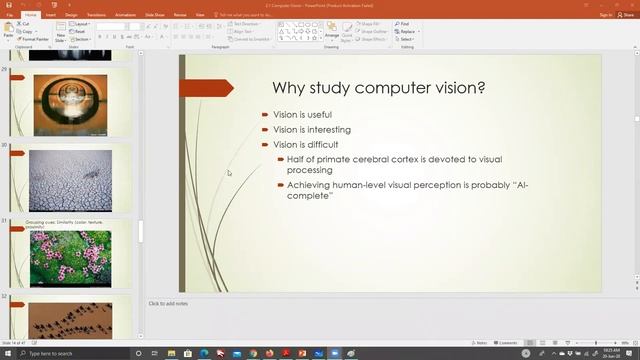The image size is (640, 360).
Task: Open Microsoft Edge from the taskbar
Action: pos(204,353)
